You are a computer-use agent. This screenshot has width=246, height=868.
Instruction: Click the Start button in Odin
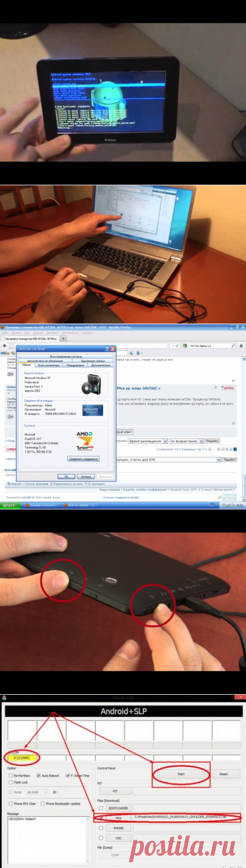(x=181, y=773)
